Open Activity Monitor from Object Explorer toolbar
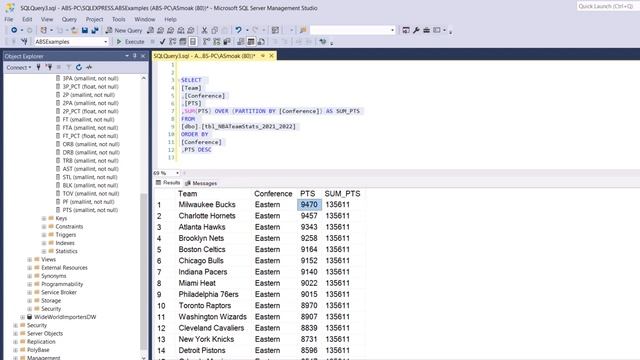 point(89,67)
